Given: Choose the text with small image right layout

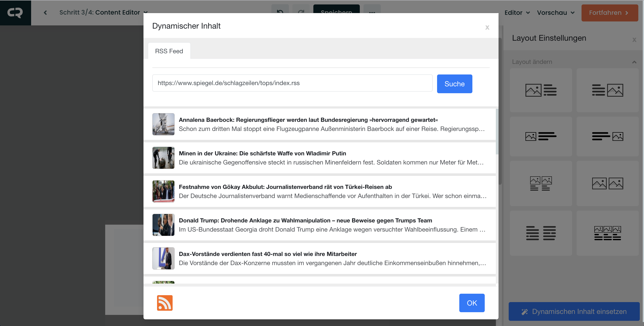Looking at the screenshot, I should (x=607, y=136).
